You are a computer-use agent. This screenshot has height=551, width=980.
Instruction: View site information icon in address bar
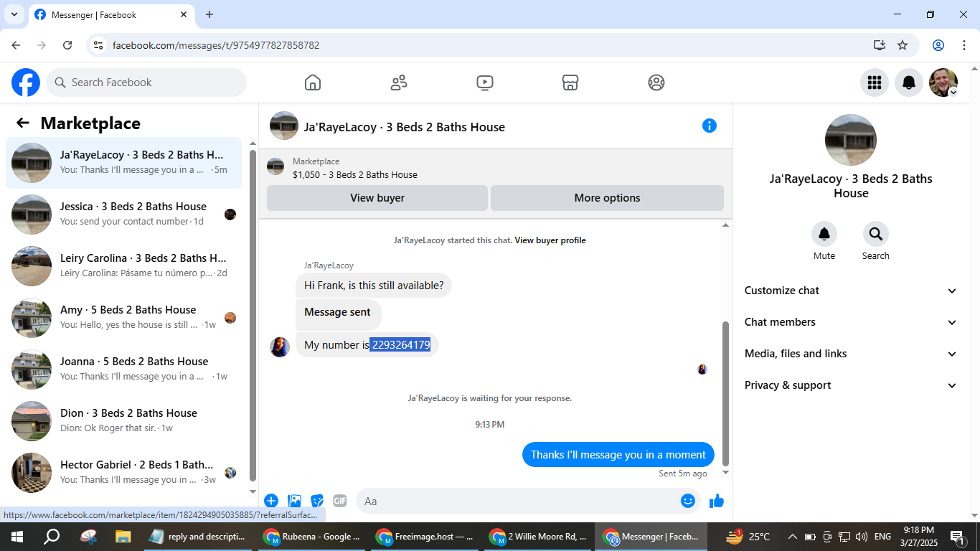coord(99,45)
